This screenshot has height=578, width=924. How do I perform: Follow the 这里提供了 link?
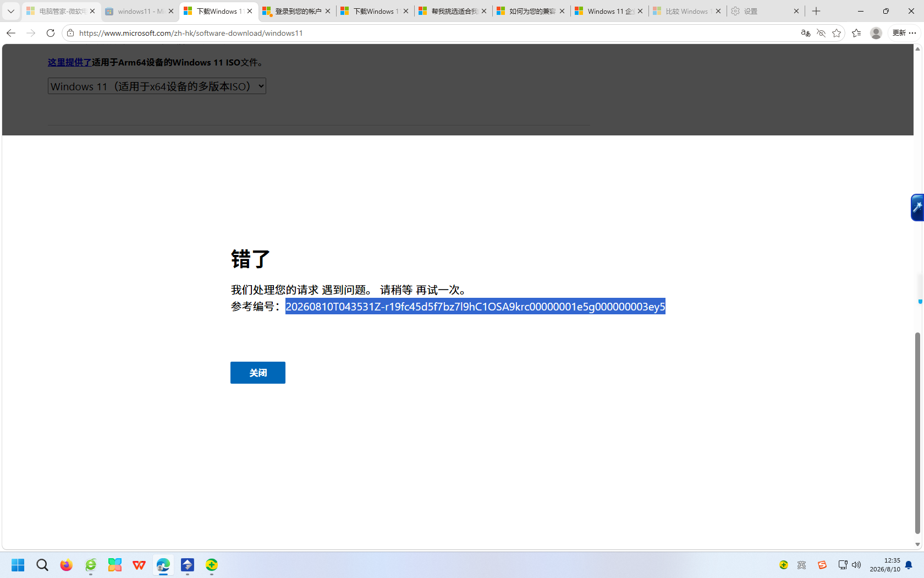(69, 62)
